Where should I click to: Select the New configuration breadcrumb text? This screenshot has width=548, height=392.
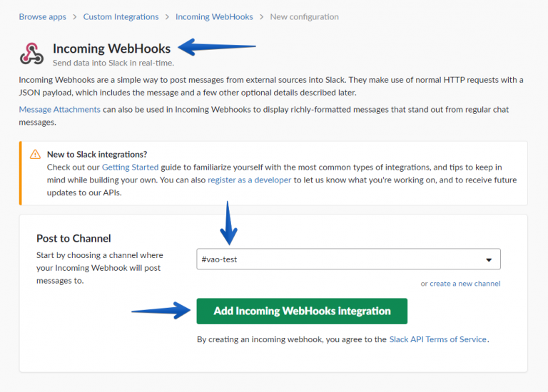304,17
